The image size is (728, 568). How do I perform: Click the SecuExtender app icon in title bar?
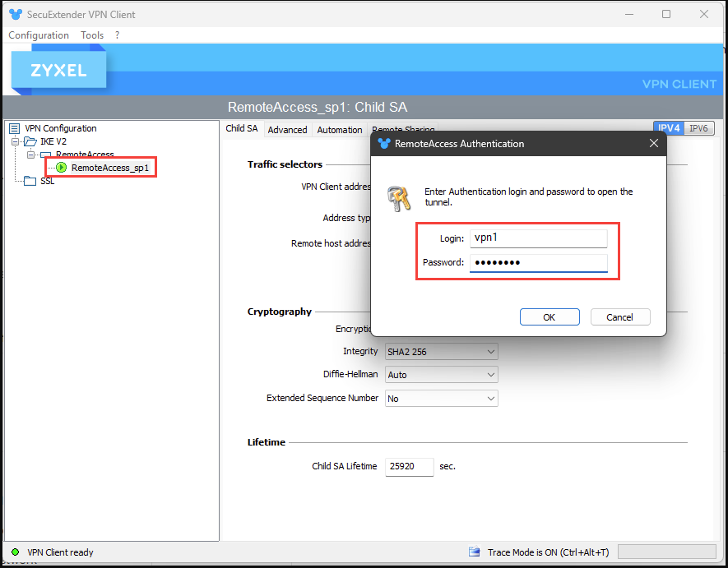click(16, 15)
